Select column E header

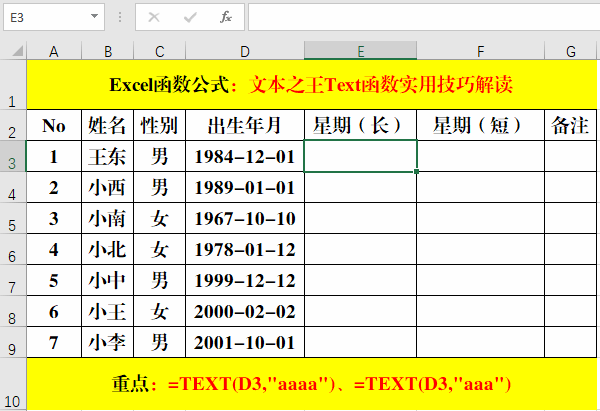coord(360,51)
